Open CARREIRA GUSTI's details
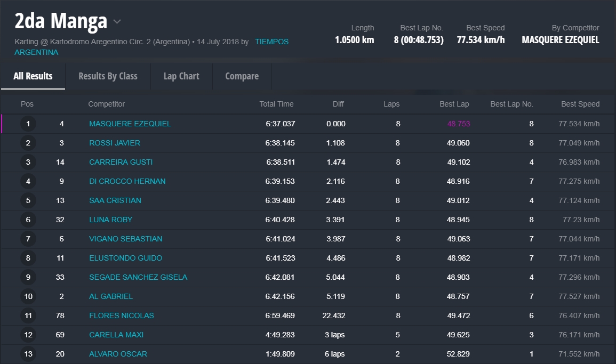The height and width of the screenshot is (364, 616). [121, 162]
